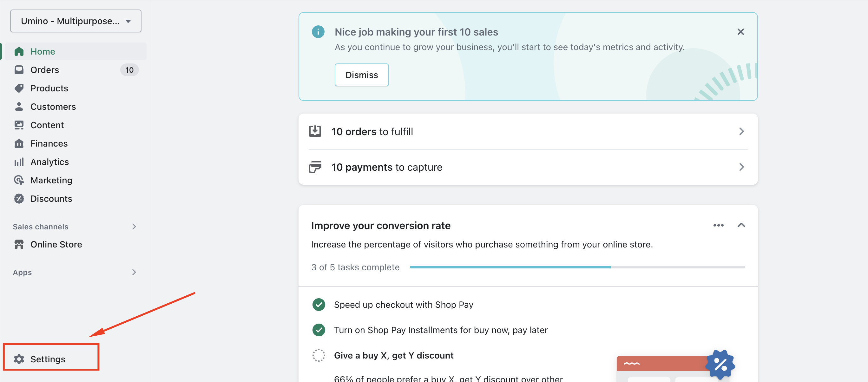Toggle the Shop Pay Installments task checkmark

click(x=319, y=330)
